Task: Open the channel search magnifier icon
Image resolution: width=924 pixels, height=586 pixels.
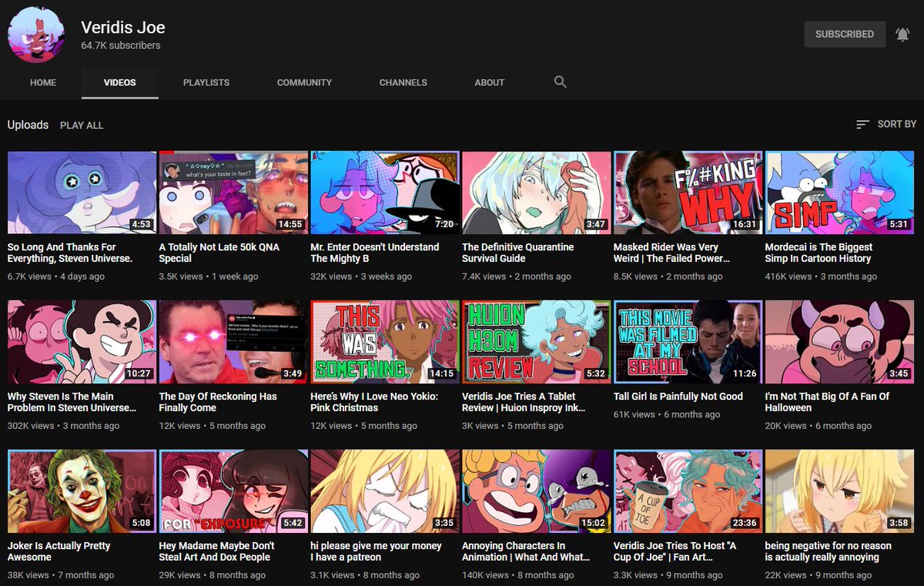Action: click(561, 82)
